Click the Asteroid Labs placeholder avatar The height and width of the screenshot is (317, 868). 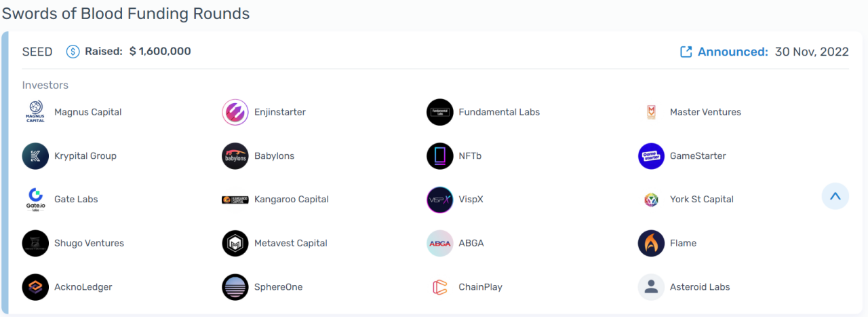coord(651,287)
